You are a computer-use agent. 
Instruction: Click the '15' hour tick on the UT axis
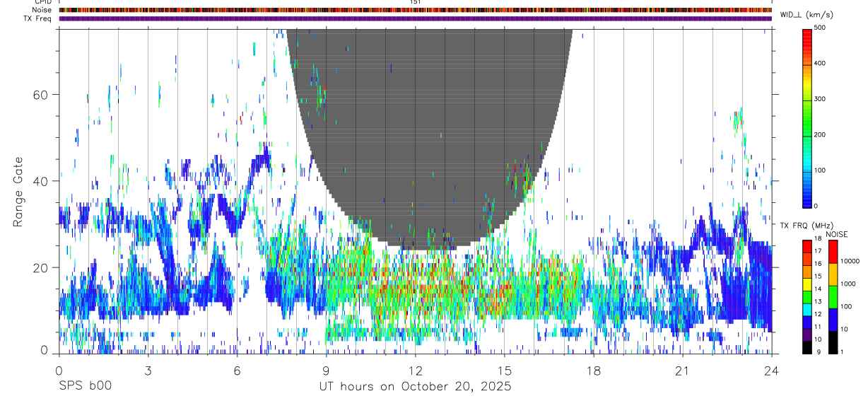click(504, 371)
